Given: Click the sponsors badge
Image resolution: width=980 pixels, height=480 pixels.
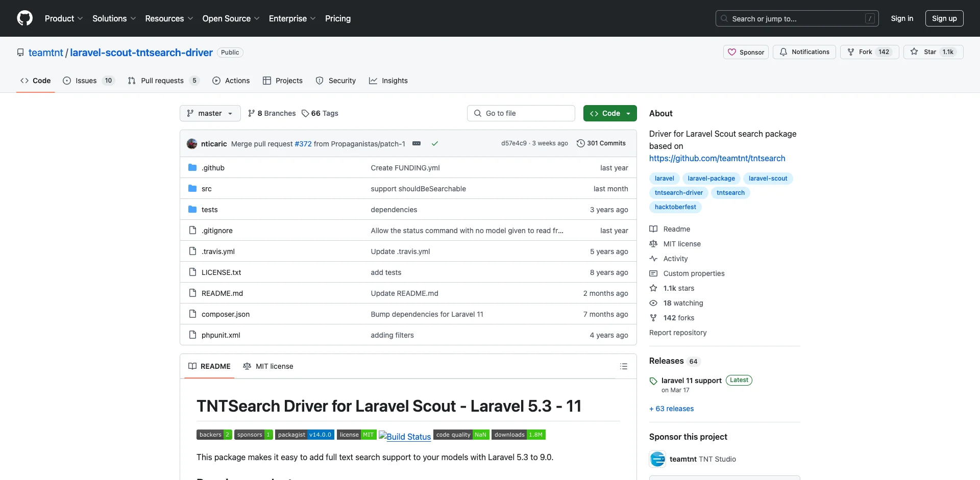Looking at the screenshot, I should [254, 435].
